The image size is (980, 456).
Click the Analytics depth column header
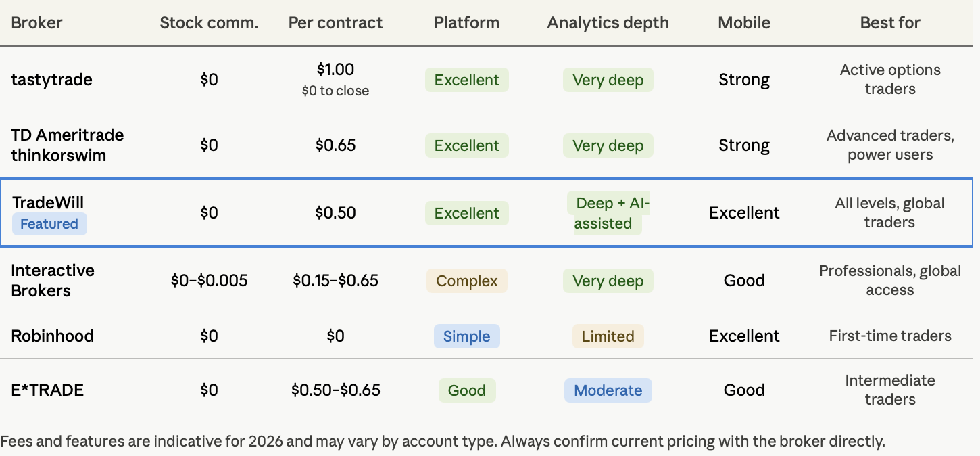coord(608,22)
